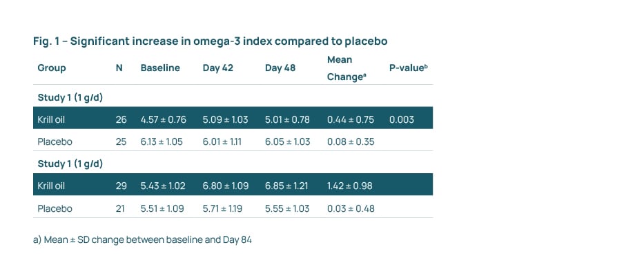The height and width of the screenshot is (276, 644).
Task: Select the placebo baseline 6.13 ± 1.05
Action: [x=164, y=141]
